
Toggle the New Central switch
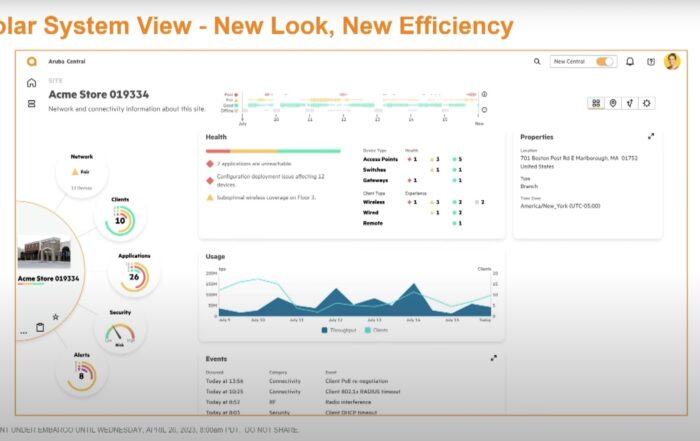coord(604,62)
